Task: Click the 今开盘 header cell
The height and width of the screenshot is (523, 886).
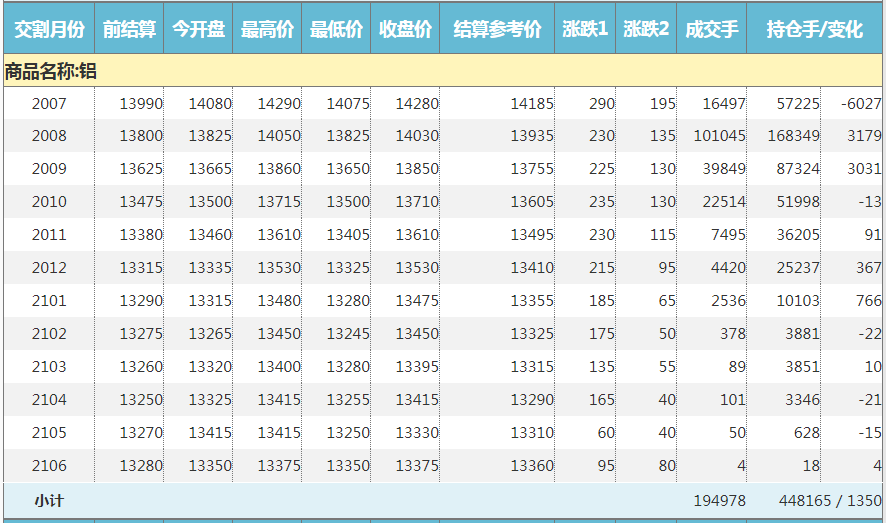Action: [198, 30]
